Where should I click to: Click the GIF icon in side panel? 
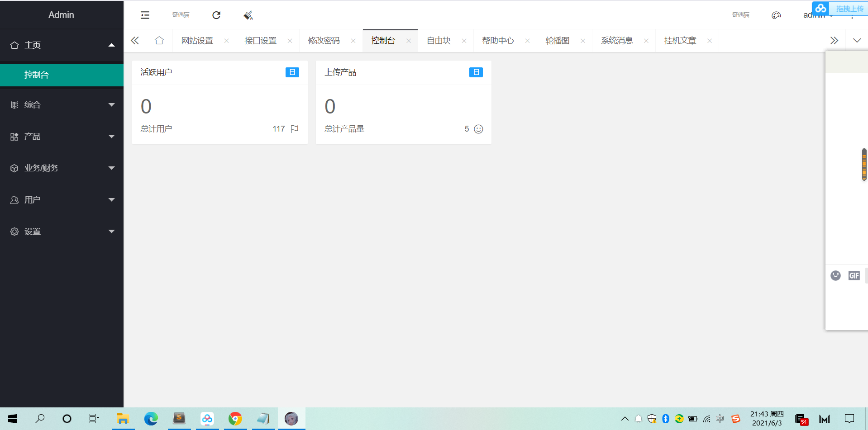pyautogui.click(x=854, y=275)
